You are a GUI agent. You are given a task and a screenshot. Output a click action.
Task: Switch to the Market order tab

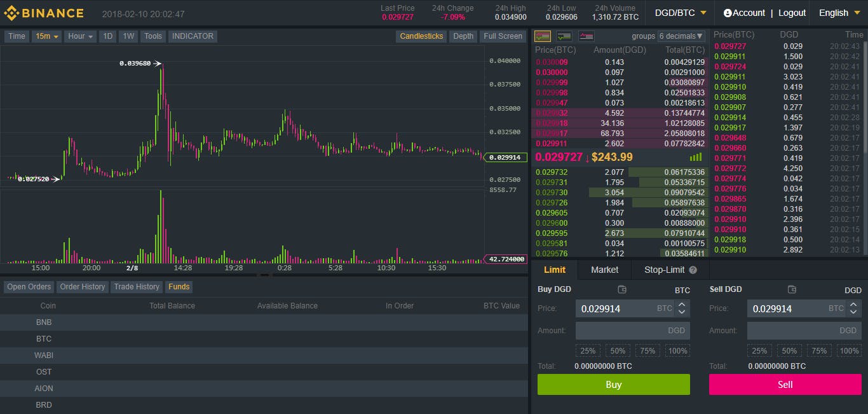[x=604, y=270]
